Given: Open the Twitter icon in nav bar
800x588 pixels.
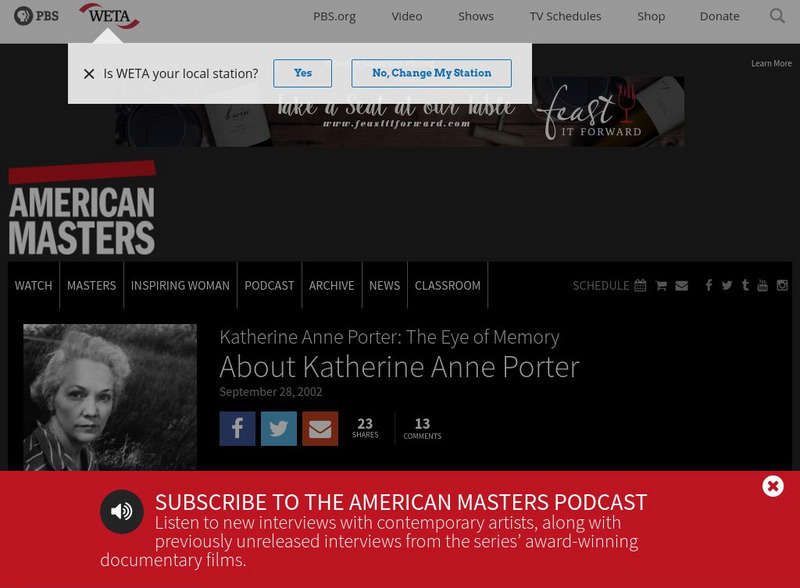Looking at the screenshot, I should click(727, 285).
